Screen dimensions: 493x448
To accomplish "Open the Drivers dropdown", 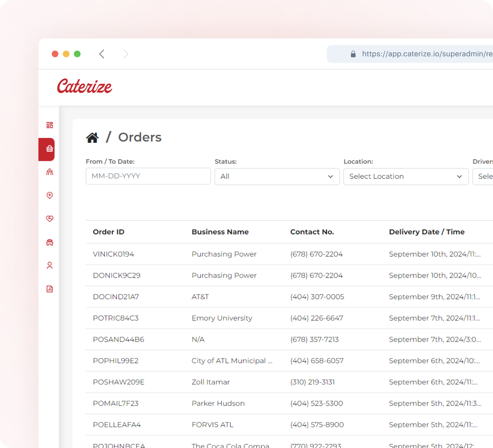I will click(x=483, y=176).
